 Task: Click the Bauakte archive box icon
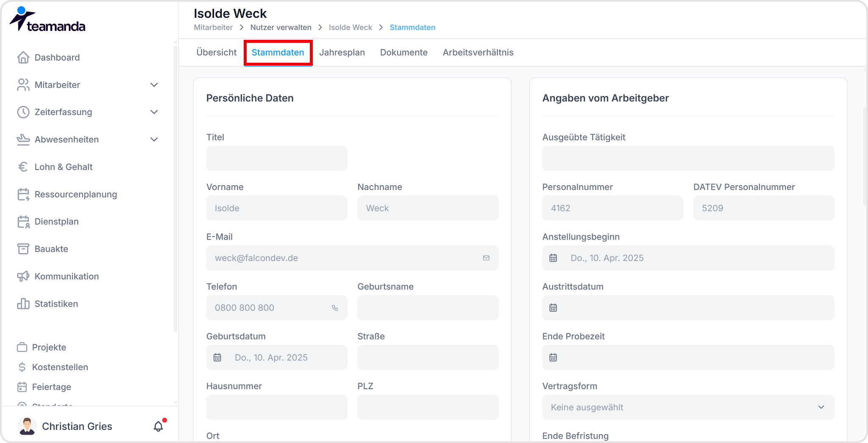(x=23, y=249)
